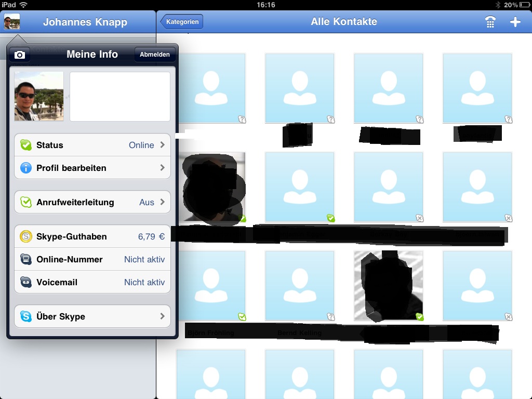Tap the Bluetooth icon in status bar

[498, 5]
